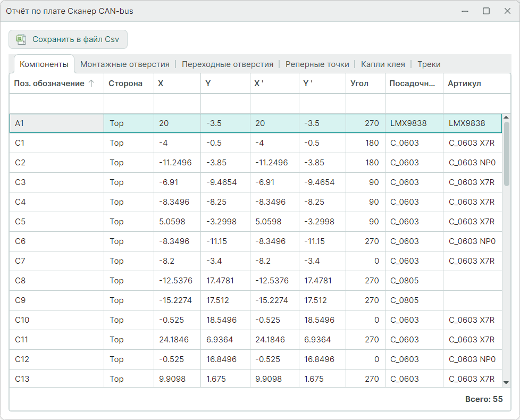Click the Сторона column header
The height and width of the screenshot is (420, 520).
point(128,83)
